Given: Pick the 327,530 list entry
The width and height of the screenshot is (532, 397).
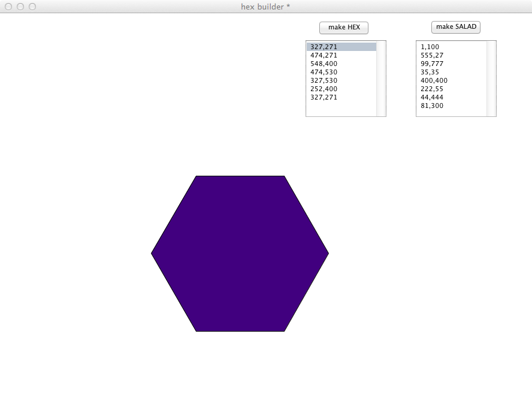Looking at the screenshot, I should pos(324,80).
